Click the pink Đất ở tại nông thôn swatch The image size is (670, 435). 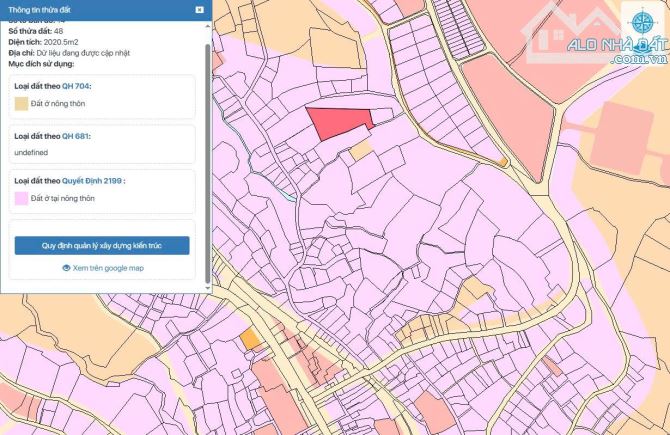(x=21, y=199)
